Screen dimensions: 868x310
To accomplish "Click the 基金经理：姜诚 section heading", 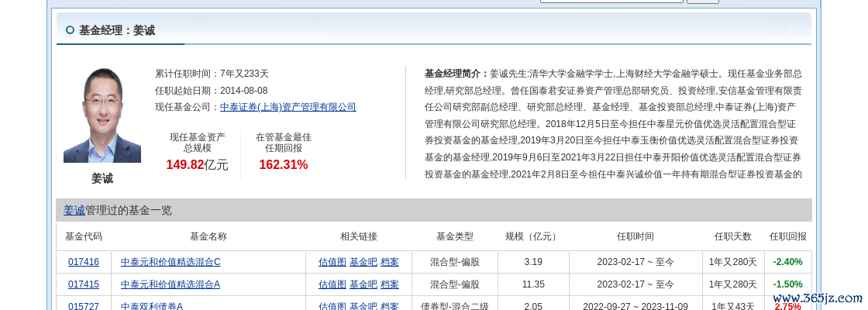I will [117, 30].
